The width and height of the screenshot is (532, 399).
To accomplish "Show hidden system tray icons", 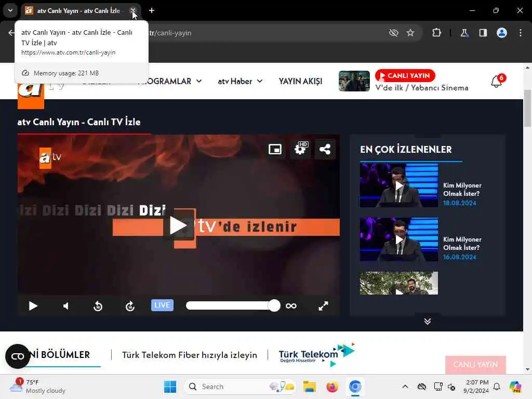I will (405, 387).
